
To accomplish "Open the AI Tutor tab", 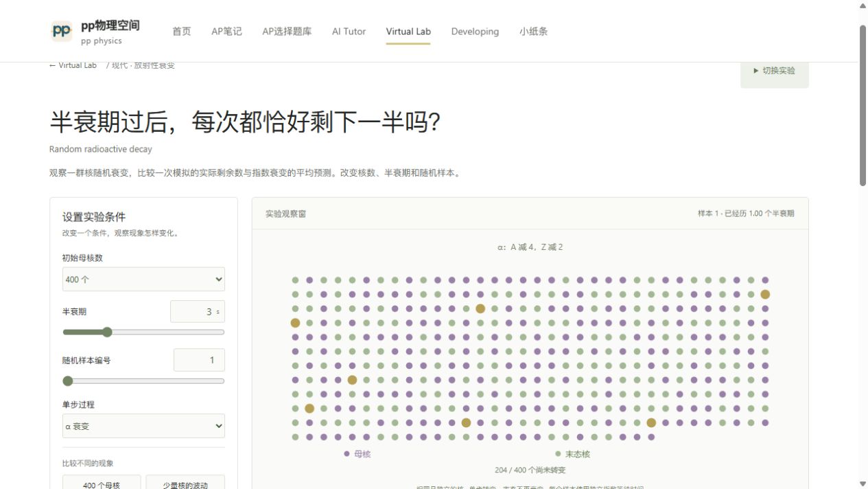I will (349, 32).
